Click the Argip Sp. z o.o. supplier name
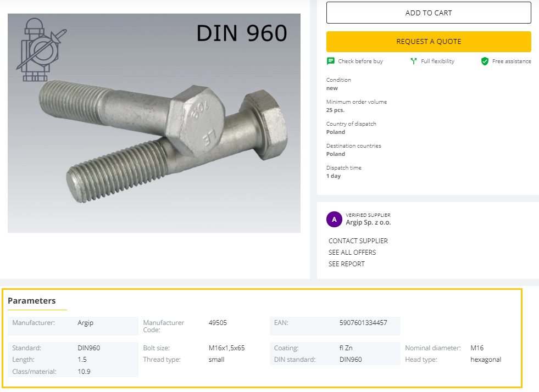The image size is (539, 392). 368,222
